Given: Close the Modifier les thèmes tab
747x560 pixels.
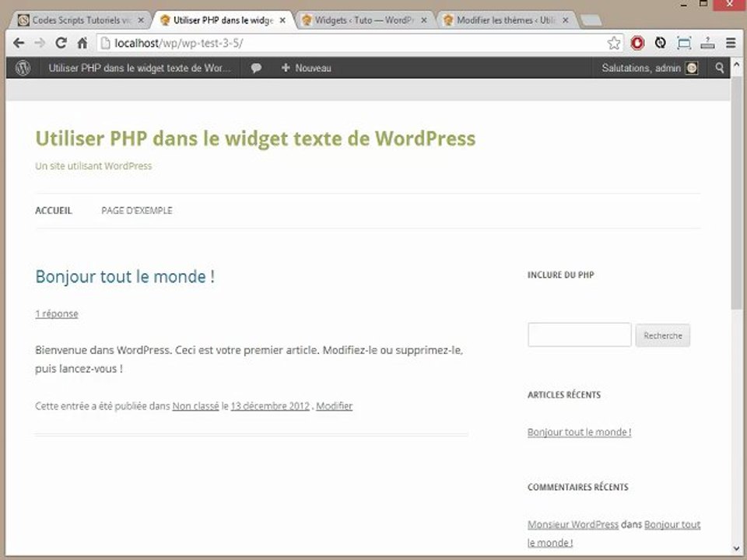Looking at the screenshot, I should [x=566, y=20].
